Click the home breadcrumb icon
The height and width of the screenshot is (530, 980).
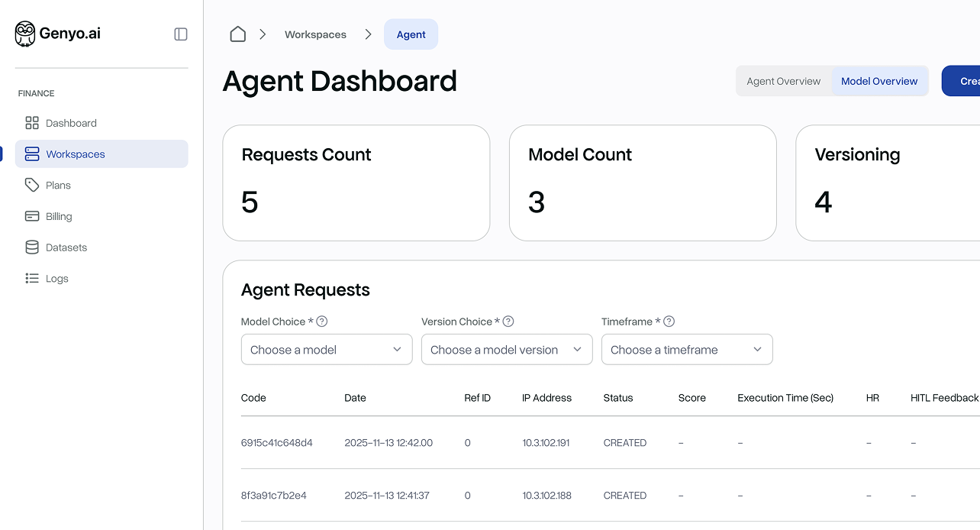pos(238,34)
